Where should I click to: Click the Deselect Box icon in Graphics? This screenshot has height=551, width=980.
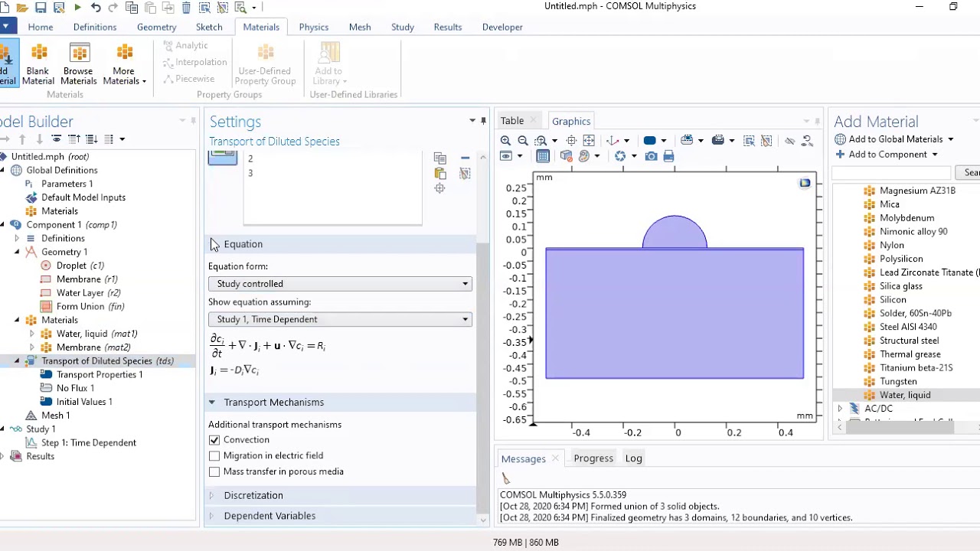pos(766,141)
